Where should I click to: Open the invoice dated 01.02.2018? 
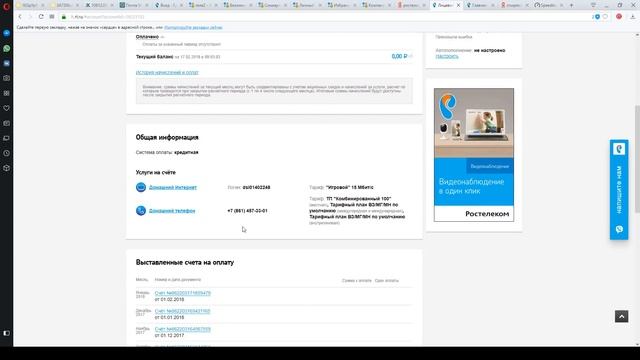pyautogui.click(x=182, y=293)
